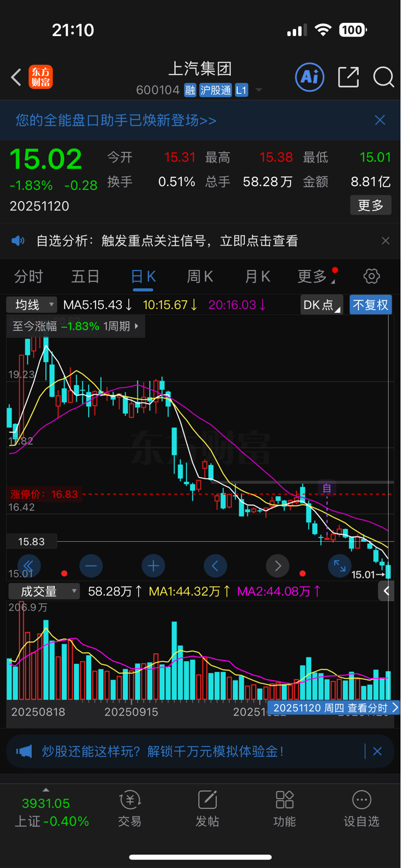401x868 pixels.
Task: Switch to the 五日 tab
Action: tap(86, 276)
